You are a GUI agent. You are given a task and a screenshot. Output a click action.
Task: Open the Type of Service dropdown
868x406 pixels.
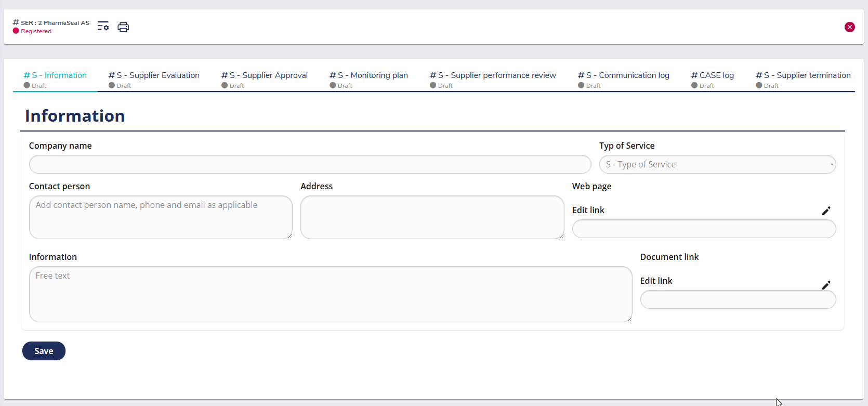(x=717, y=164)
